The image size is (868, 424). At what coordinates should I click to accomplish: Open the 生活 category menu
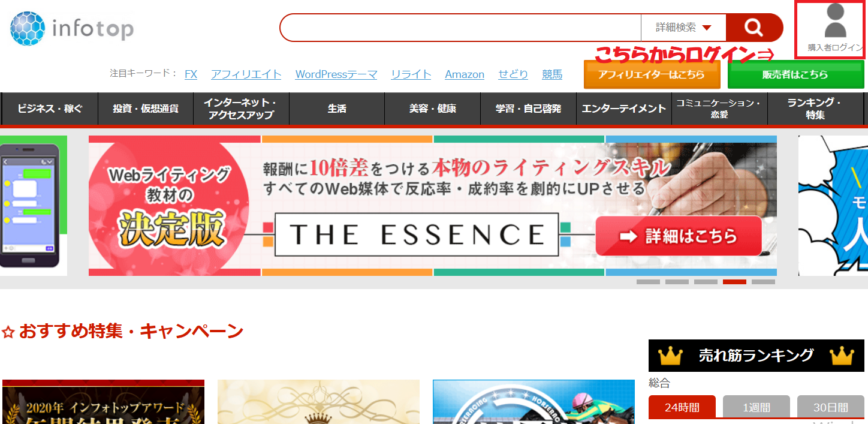(337, 109)
